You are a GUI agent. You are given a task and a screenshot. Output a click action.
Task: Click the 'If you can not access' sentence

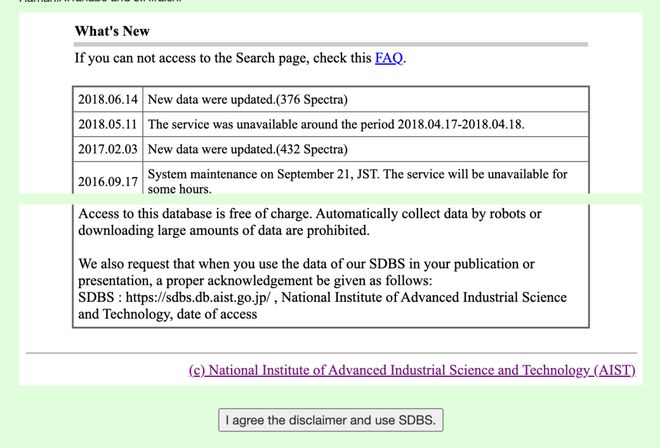tap(240, 58)
